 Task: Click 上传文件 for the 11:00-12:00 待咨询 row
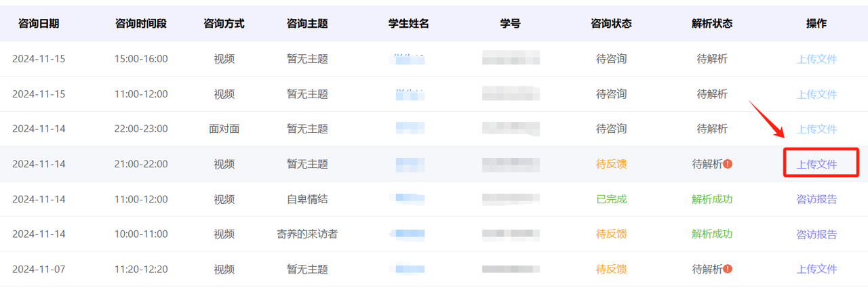pos(816,94)
